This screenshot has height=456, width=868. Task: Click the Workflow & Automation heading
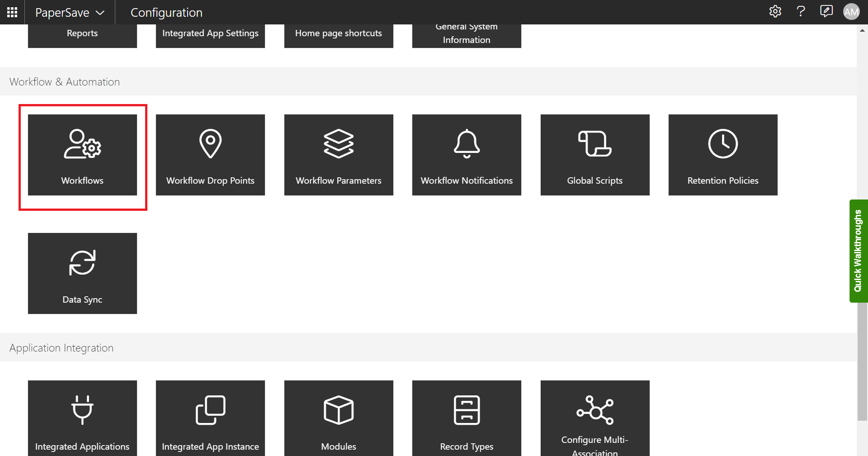(65, 82)
